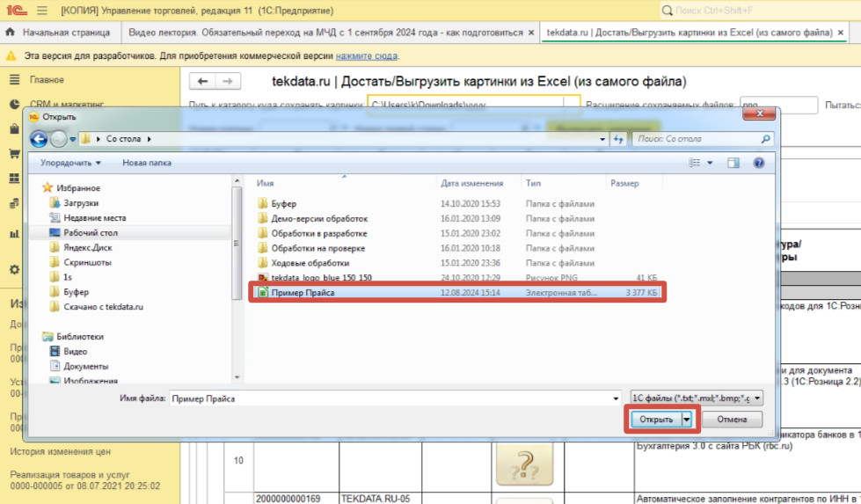Select the tekdata.ru Excel pictures tab
Viewport: 861px width, 504px height.
(x=690, y=33)
